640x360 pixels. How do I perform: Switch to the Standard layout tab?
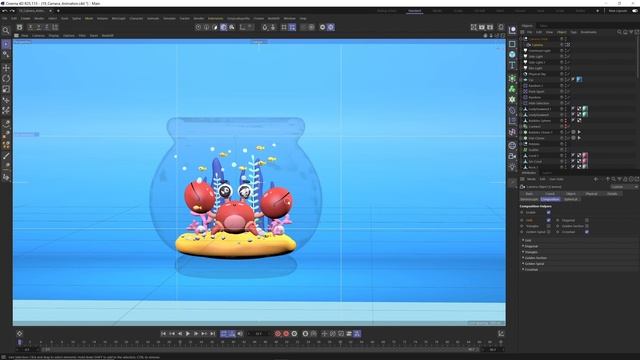click(x=414, y=11)
